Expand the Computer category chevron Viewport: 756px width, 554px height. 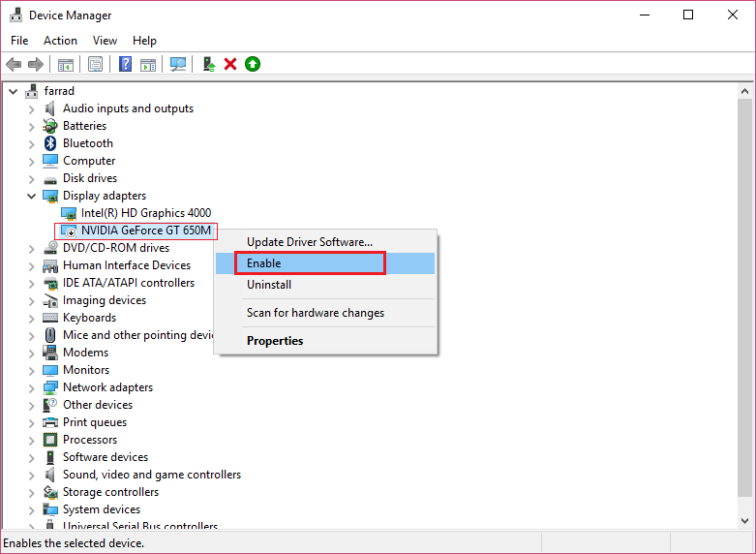32,162
